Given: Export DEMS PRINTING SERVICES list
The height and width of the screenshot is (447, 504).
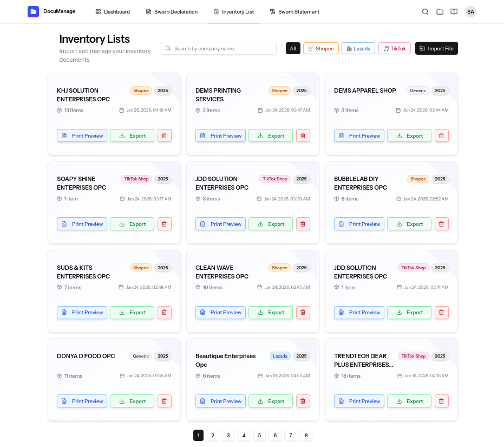Looking at the screenshot, I should [x=271, y=135].
